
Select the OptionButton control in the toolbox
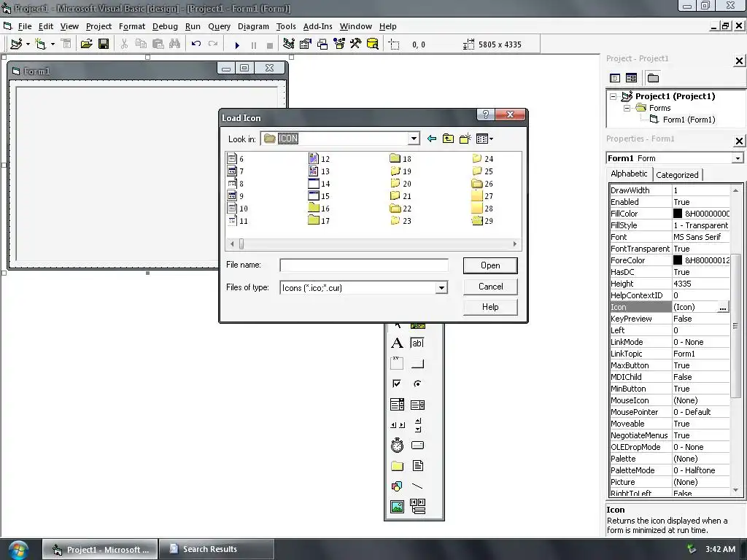pos(417,384)
